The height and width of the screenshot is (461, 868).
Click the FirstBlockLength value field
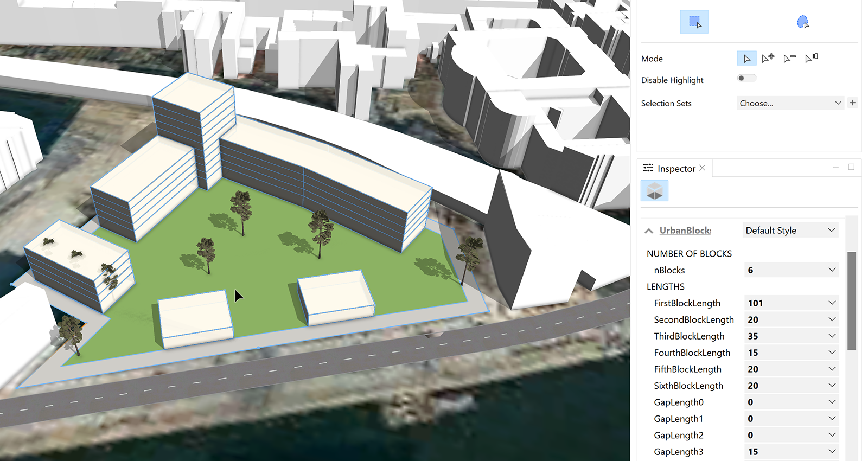pos(784,303)
